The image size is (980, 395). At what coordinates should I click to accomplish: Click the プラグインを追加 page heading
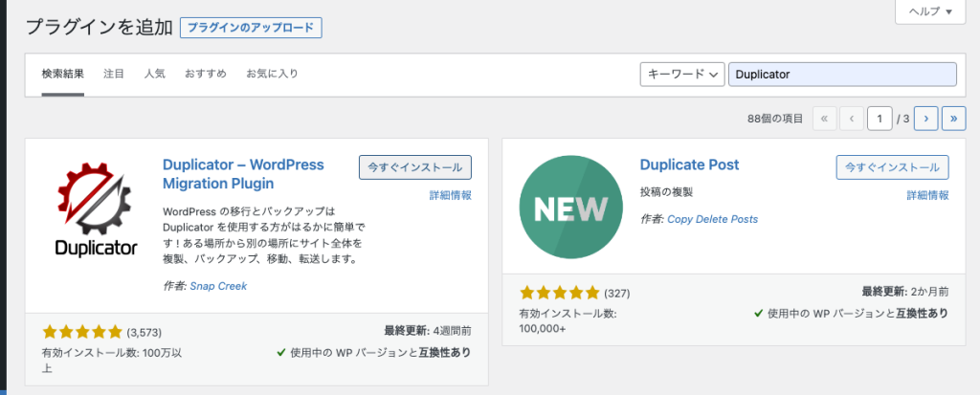[x=100, y=28]
